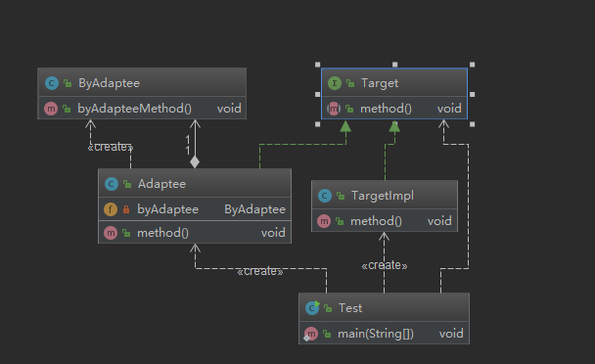Click TargetImpl method() method icon
This screenshot has width=595, height=364.
[x=324, y=221]
